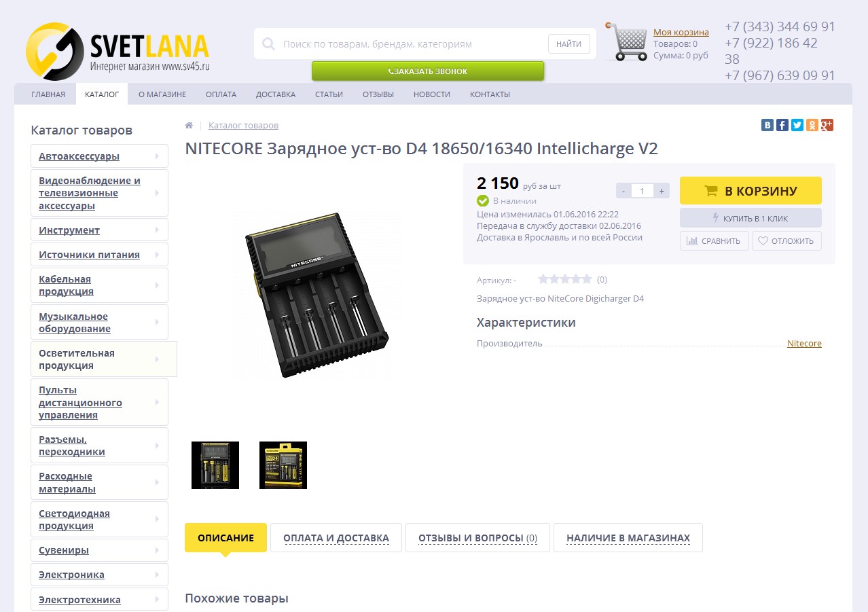
Task: Click the SVETLANA store logo
Action: click(117, 52)
